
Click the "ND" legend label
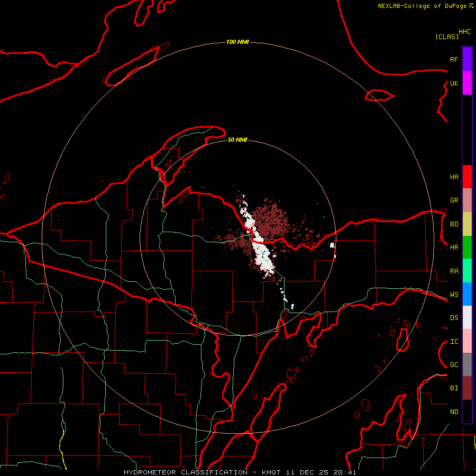(x=454, y=412)
